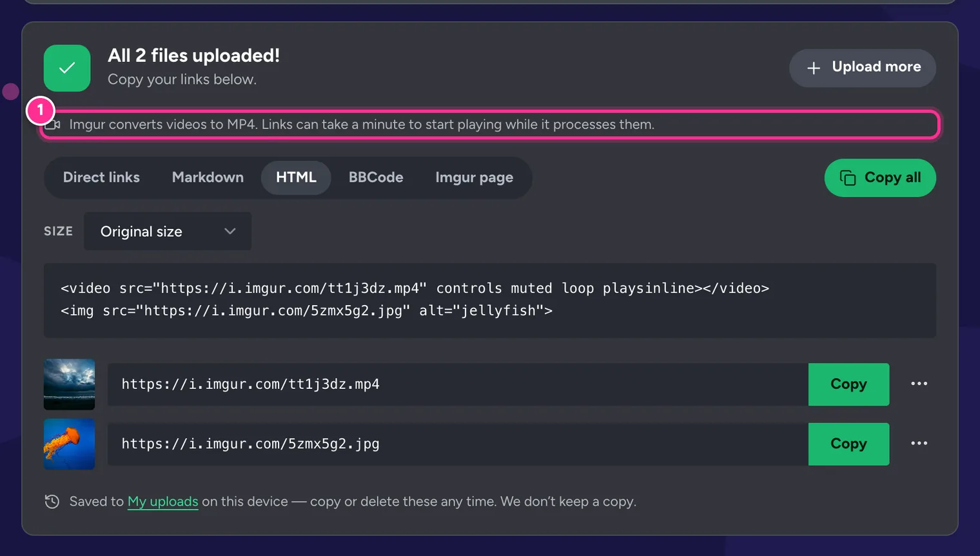Click the green checkmark success icon
Image resolution: width=980 pixels, height=556 pixels.
(67, 68)
